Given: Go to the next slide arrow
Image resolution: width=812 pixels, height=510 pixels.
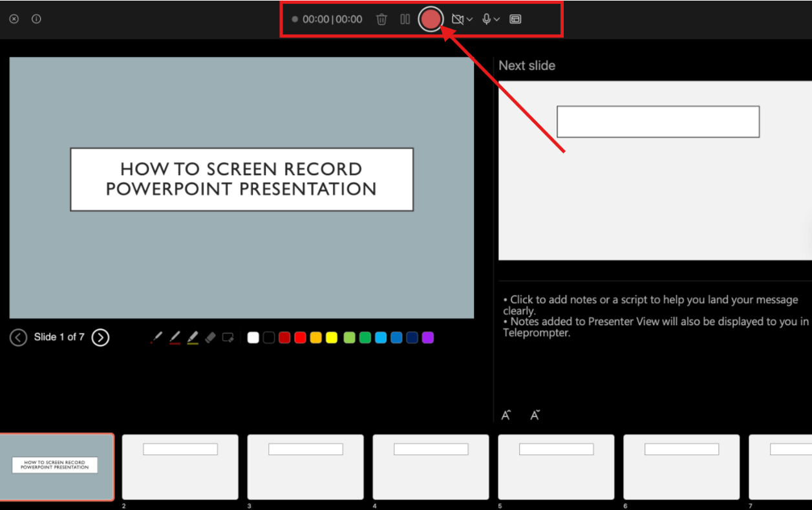Looking at the screenshot, I should [100, 337].
